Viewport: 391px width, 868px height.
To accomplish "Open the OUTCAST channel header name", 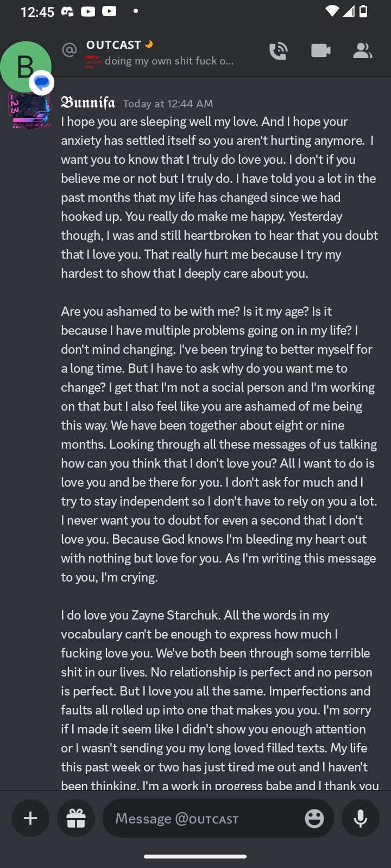I will coord(113,45).
